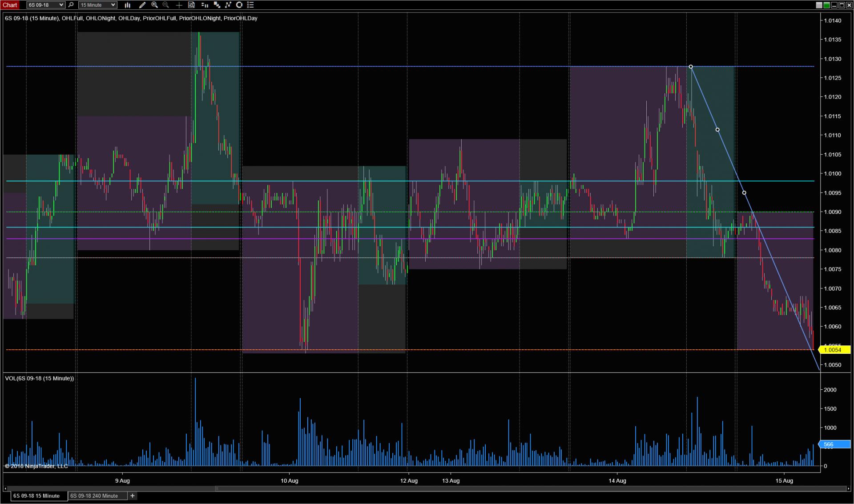The height and width of the screenshot is (504, 854).
Task: Select the 6S 09-18 15 Minute tab
Action: point(36,496)
